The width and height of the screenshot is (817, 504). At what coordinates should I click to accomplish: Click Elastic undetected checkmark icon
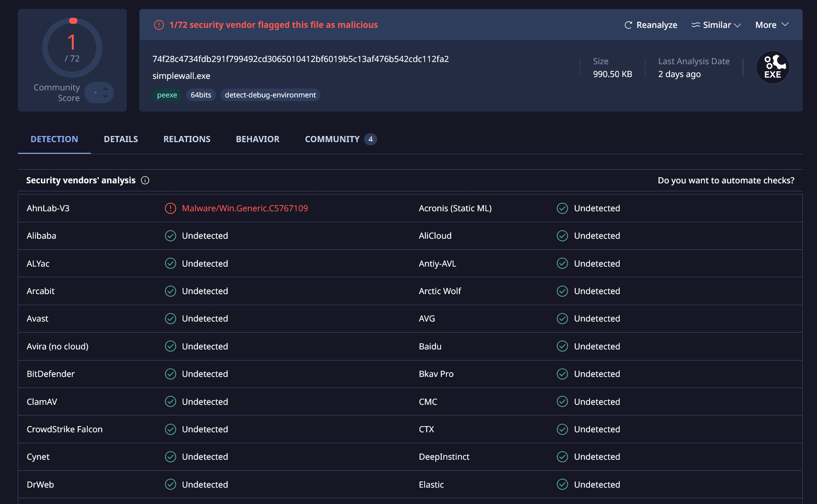[x=563, y=485]
